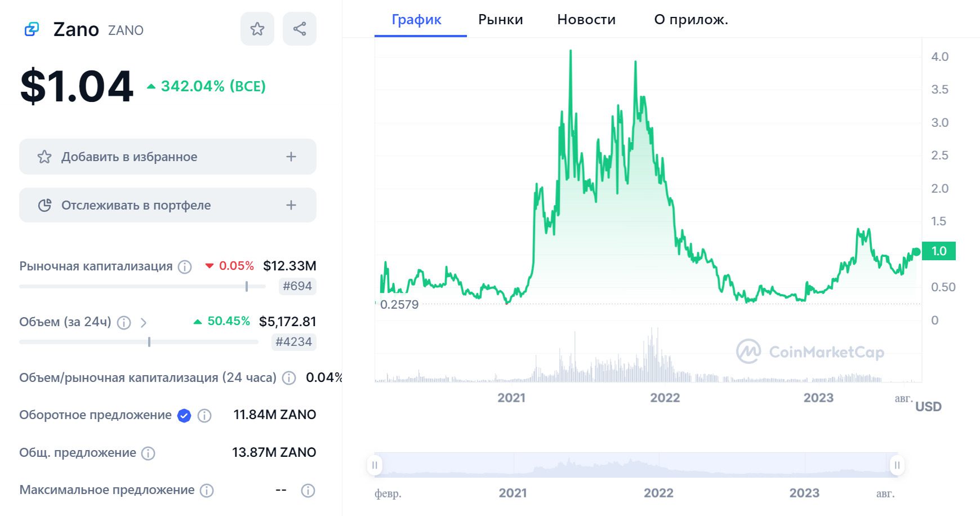Click the volume rank slider bar
The image size is (980, 516).
click(x=139, y=342)
